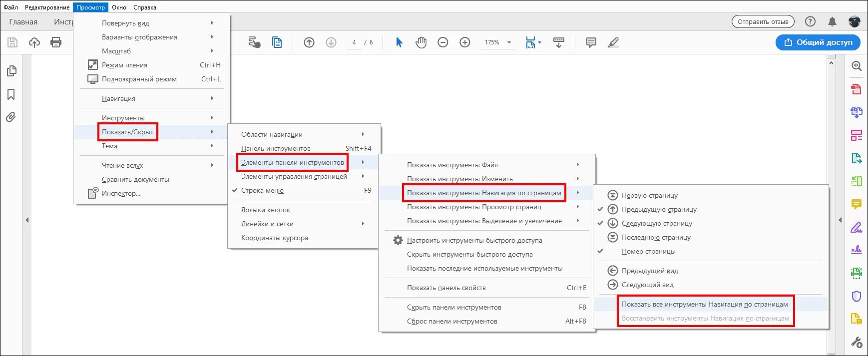Enable Следующий вид tool
The width and height of the screenshot is (868, 356).
pos(711,285)
